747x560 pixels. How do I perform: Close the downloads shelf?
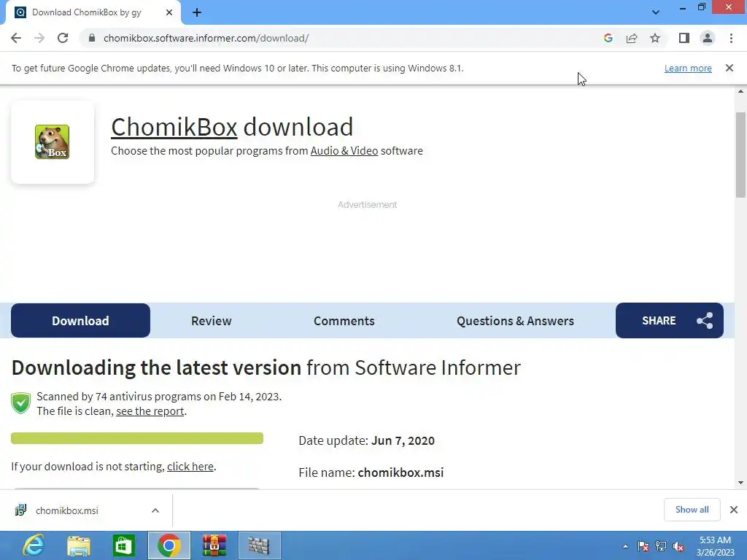pos(734,510)
